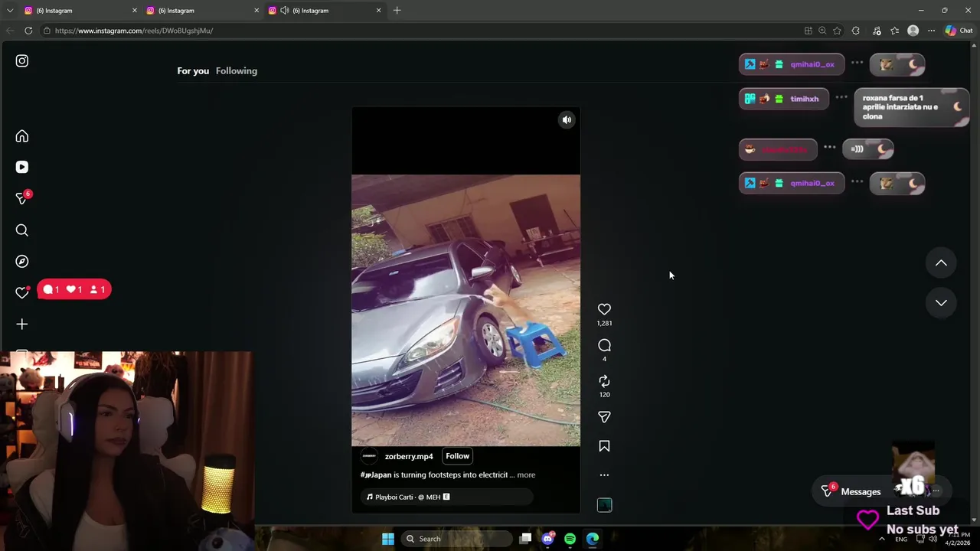This screenshot has height=551, width=980.
Task: Mute the reel audio
Action: (567, 119)
